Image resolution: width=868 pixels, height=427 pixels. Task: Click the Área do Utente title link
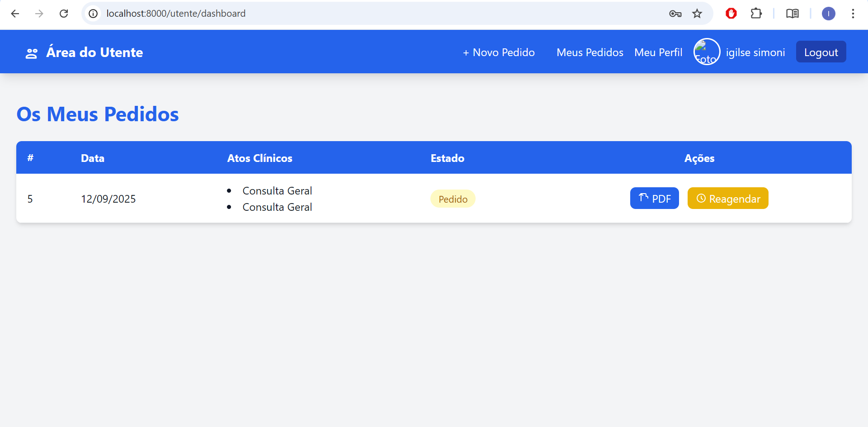tap(94, 52)
